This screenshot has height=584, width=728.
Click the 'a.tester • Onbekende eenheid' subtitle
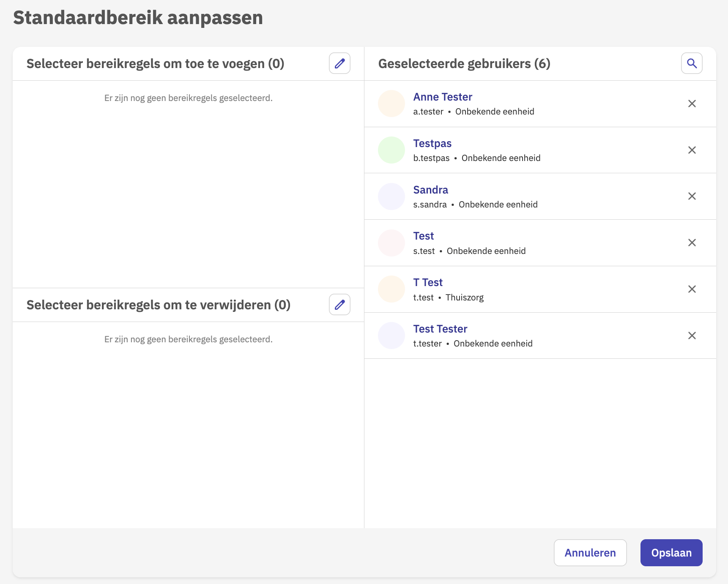click(x=473, y=112)
